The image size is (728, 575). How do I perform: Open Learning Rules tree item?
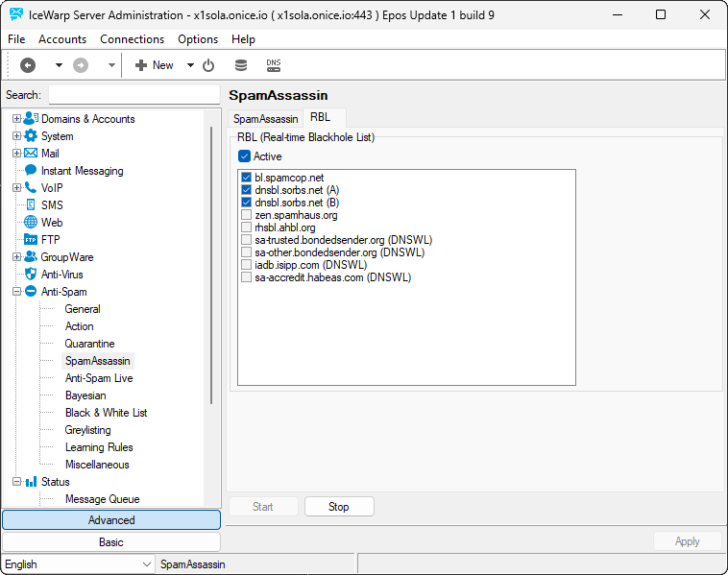tap(99, 447)
